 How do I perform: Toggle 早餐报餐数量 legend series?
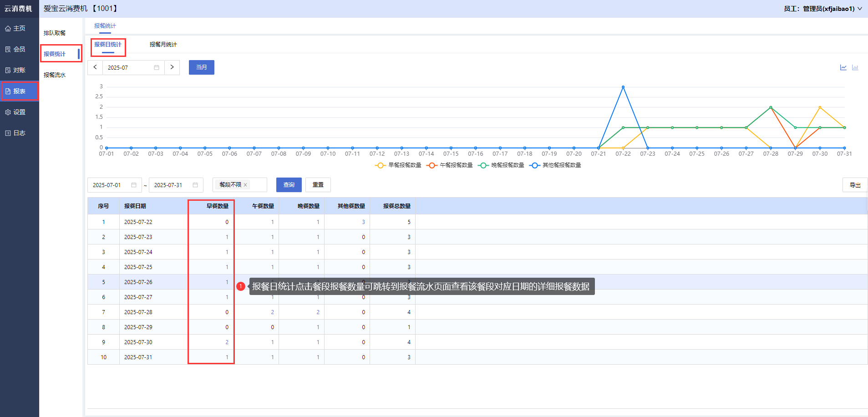398,165
